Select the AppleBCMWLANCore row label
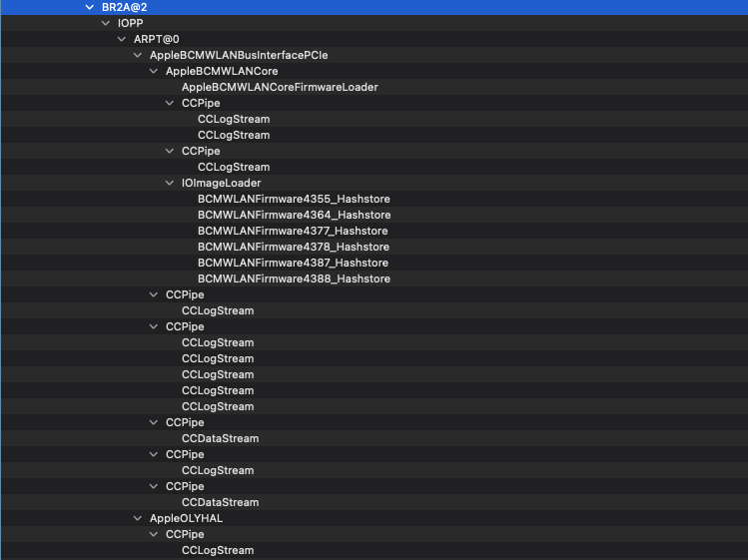 coord(222,71)
